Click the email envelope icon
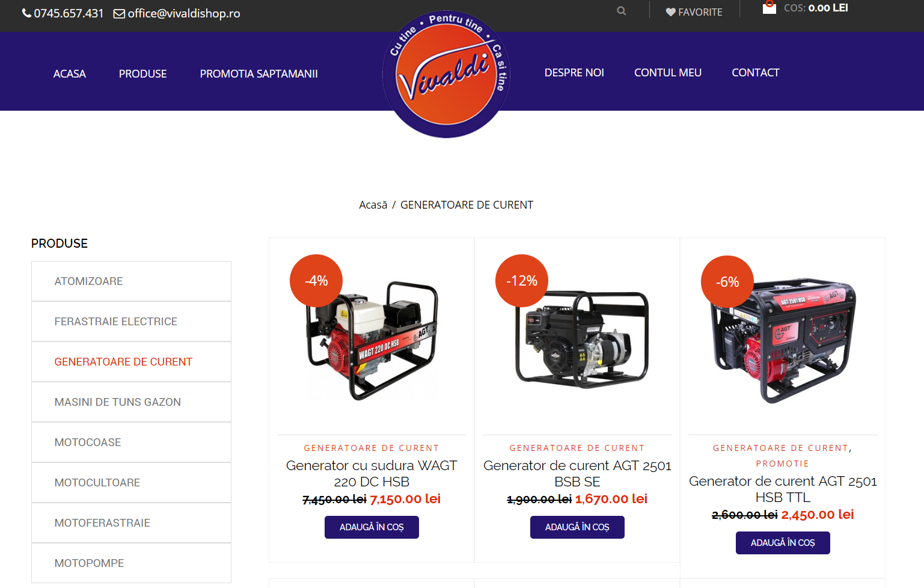The width and height of the screenshot is (924, 588). pyautogui.click(x=119, y=13)
